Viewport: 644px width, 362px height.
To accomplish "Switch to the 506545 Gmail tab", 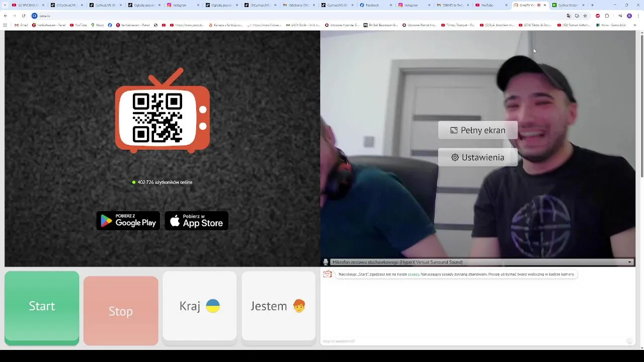I will coord(453,5).
